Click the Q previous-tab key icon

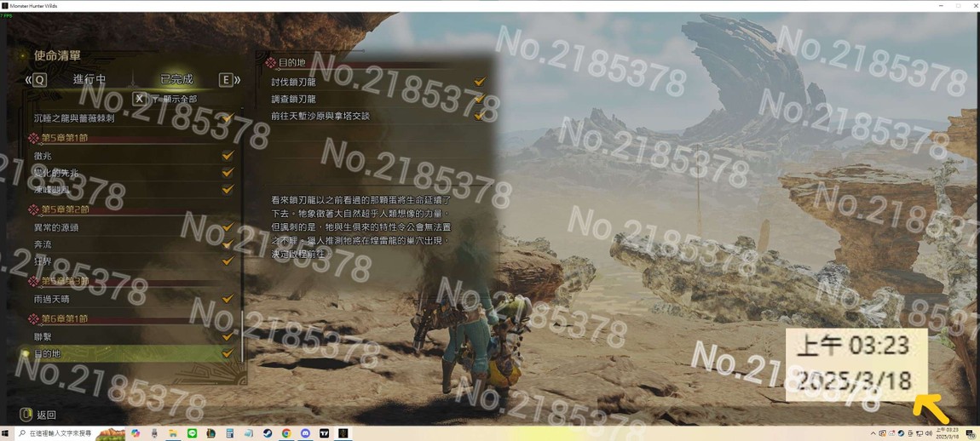40,80
